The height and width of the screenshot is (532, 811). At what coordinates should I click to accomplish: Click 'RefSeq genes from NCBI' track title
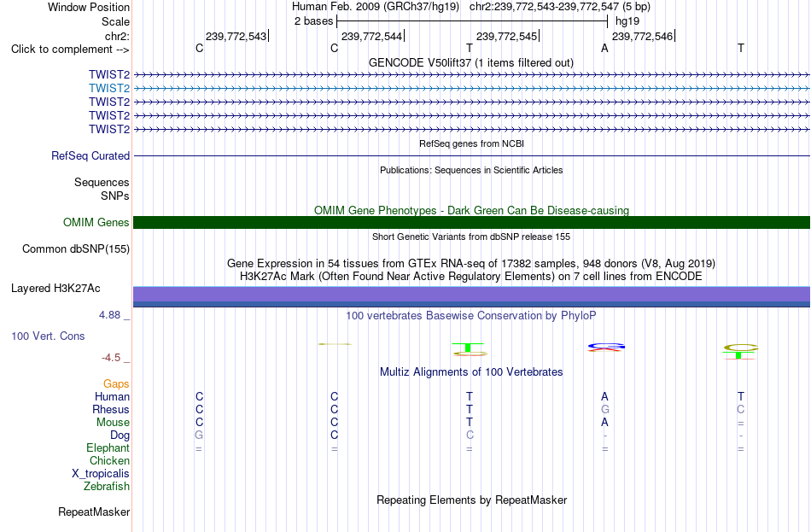point(471,143)
